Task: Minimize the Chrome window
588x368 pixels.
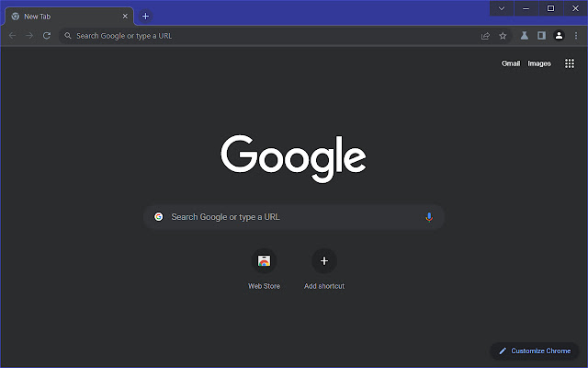Action: tap(526, 8)
